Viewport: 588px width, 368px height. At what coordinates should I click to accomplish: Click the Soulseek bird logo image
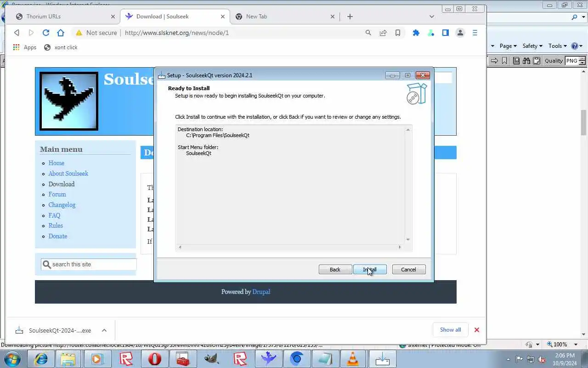[69, 101]
